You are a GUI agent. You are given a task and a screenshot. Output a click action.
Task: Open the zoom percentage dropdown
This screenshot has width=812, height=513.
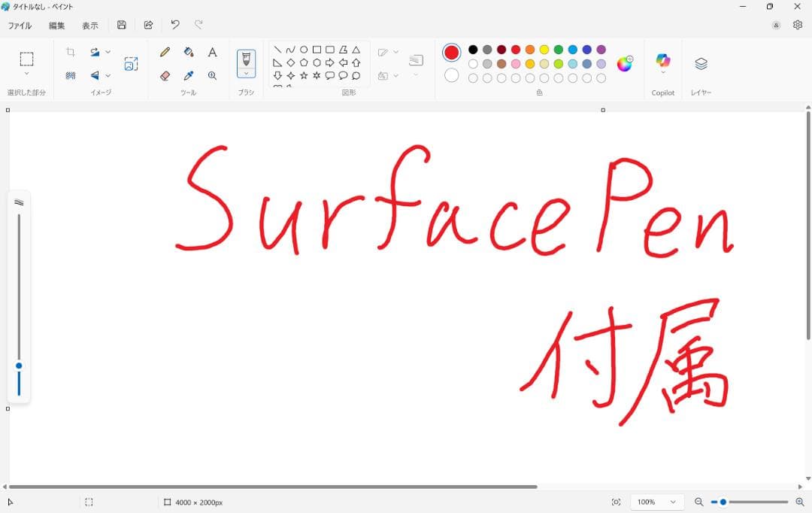tap(657, 502)
